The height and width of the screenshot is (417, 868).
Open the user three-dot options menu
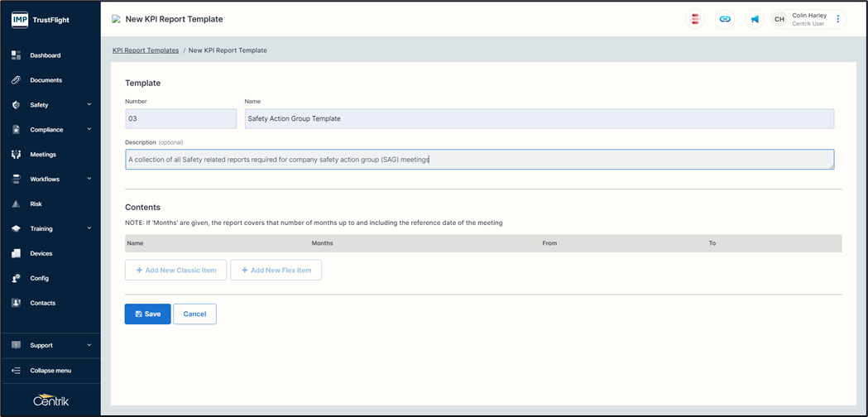(837, 19)
